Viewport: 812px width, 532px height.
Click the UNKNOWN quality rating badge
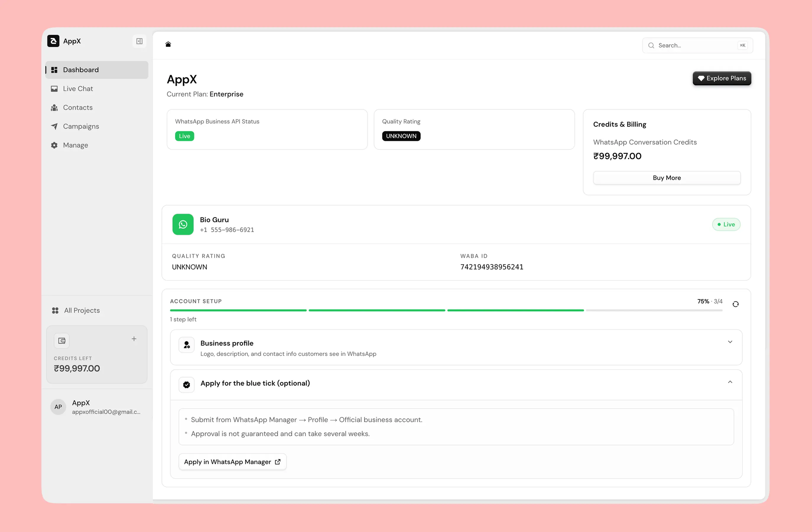pos(401,136)
